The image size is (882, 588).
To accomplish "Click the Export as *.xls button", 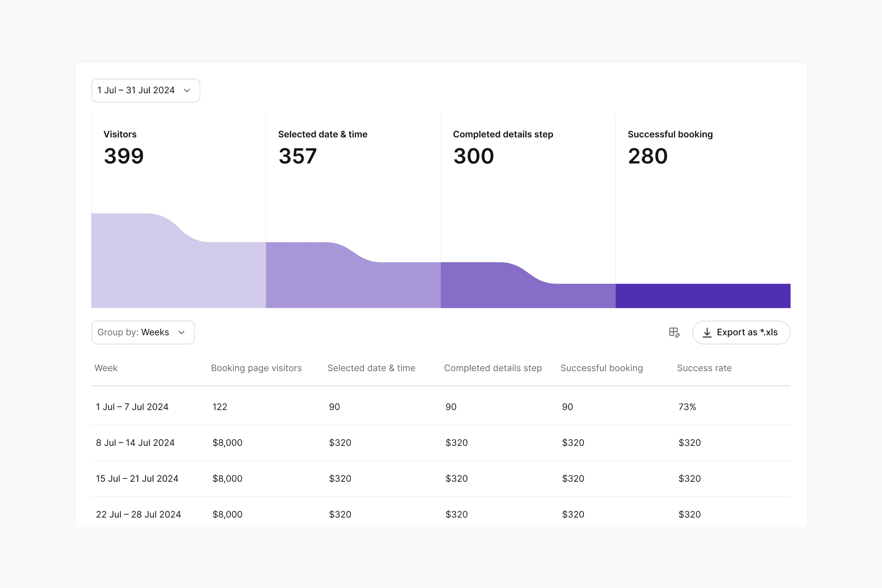I will 741,332.
